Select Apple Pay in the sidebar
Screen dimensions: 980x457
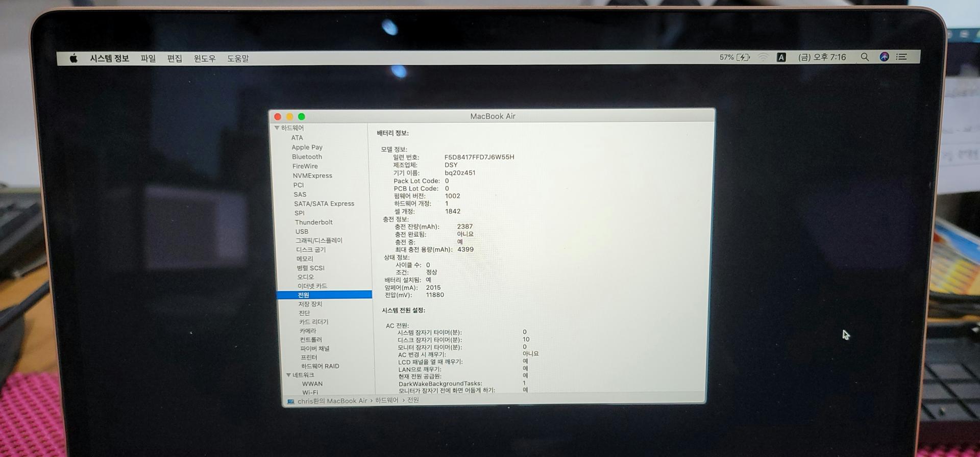click(307, 147)
